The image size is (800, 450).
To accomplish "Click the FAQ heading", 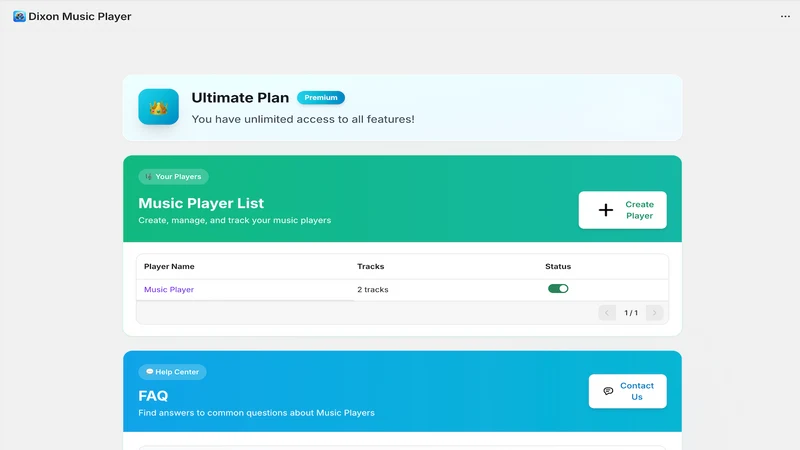I will click(x=153, y=396).
